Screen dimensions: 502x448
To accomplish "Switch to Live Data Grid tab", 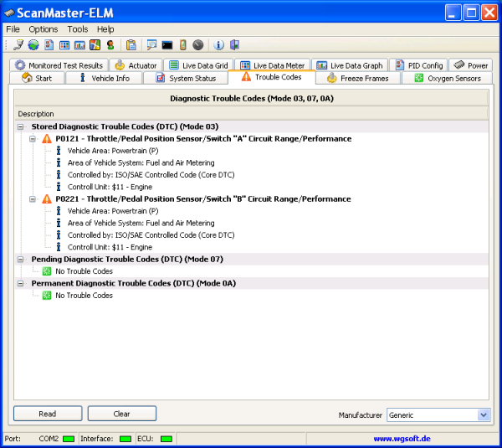I will 198,65.
